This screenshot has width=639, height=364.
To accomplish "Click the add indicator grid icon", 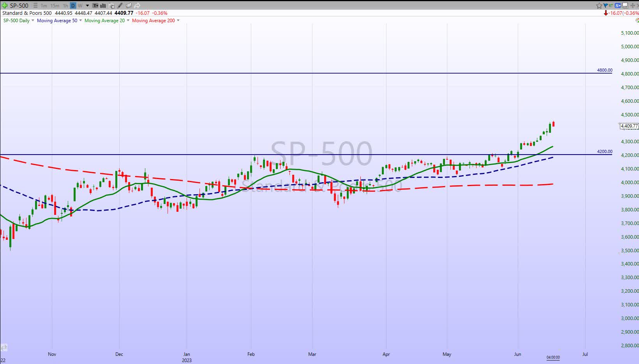I will point(111,6).
